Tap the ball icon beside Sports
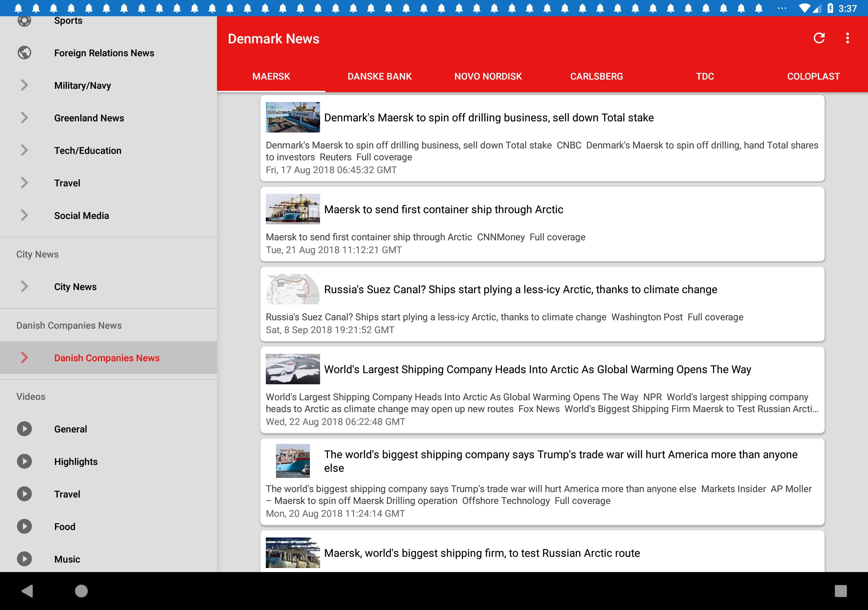Viewport: 868px width, 610px height. tap(24, 21)
